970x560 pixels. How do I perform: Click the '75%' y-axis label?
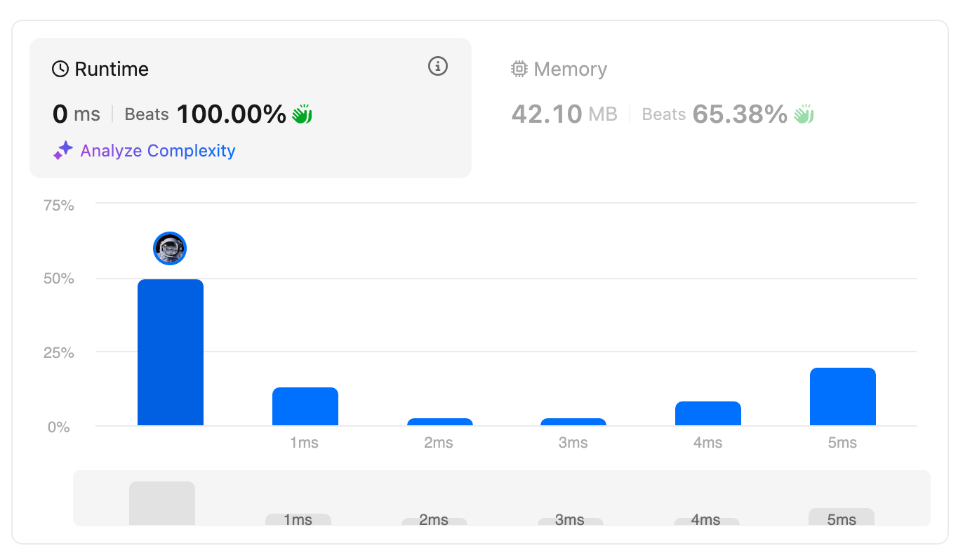59,205
